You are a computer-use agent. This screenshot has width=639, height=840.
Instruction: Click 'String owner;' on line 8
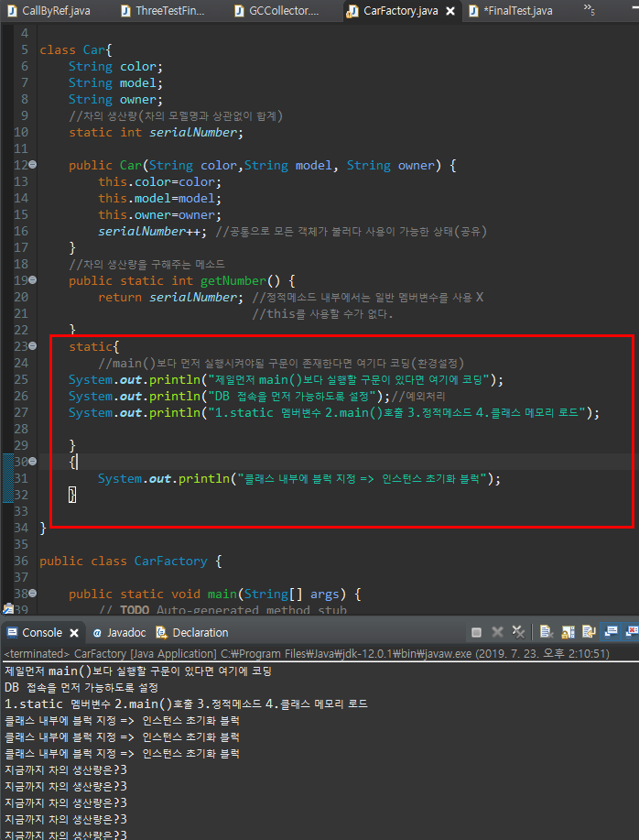point(115,100)
